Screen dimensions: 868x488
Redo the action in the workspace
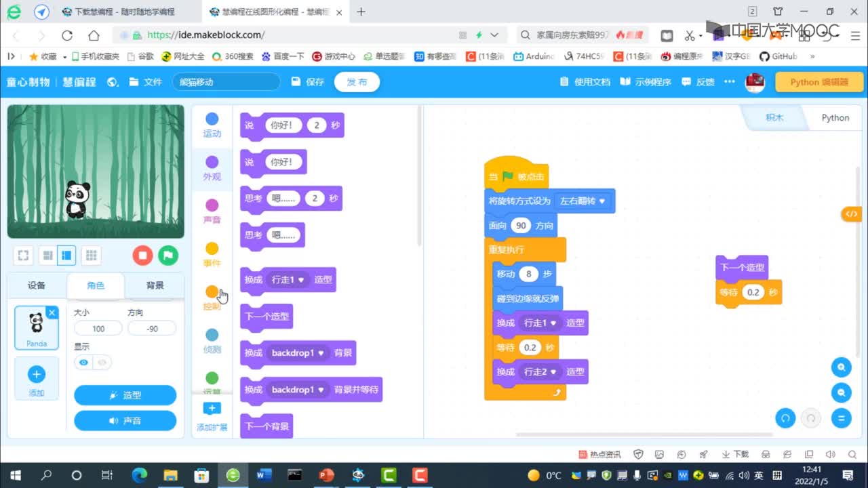coord(810,418)
